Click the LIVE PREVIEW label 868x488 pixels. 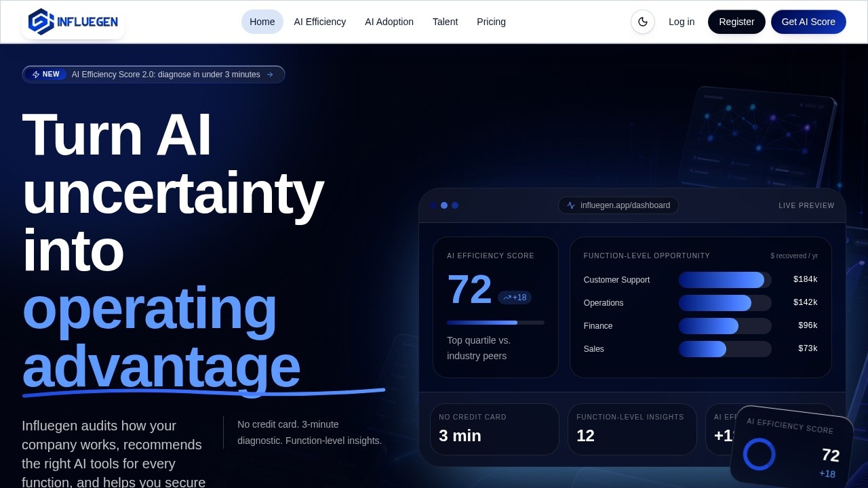(806, 205)
